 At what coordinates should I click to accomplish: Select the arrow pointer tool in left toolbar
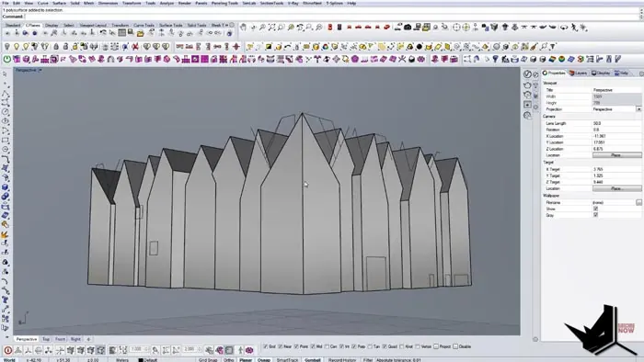(x=5, y=74)
